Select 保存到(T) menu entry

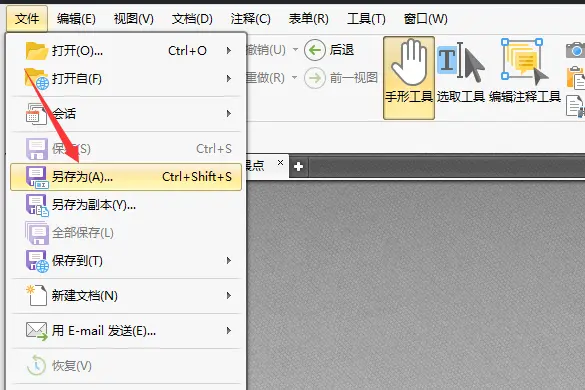tap(126, 260)
